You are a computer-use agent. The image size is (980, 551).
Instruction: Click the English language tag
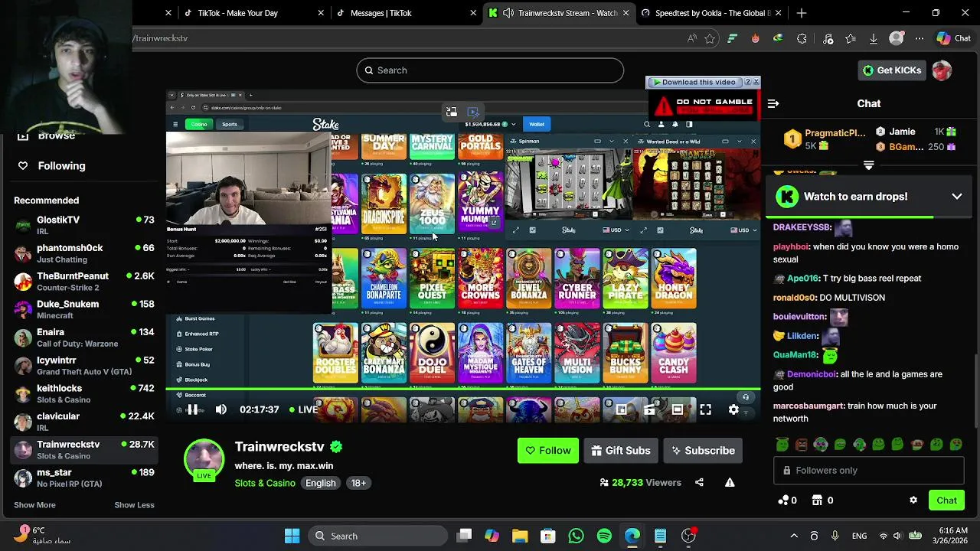321,483
